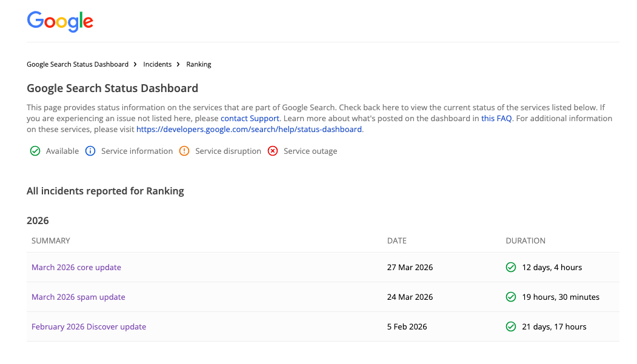
Task: Open the Incidents breadcrumb
Action: (x=157, y=64)
